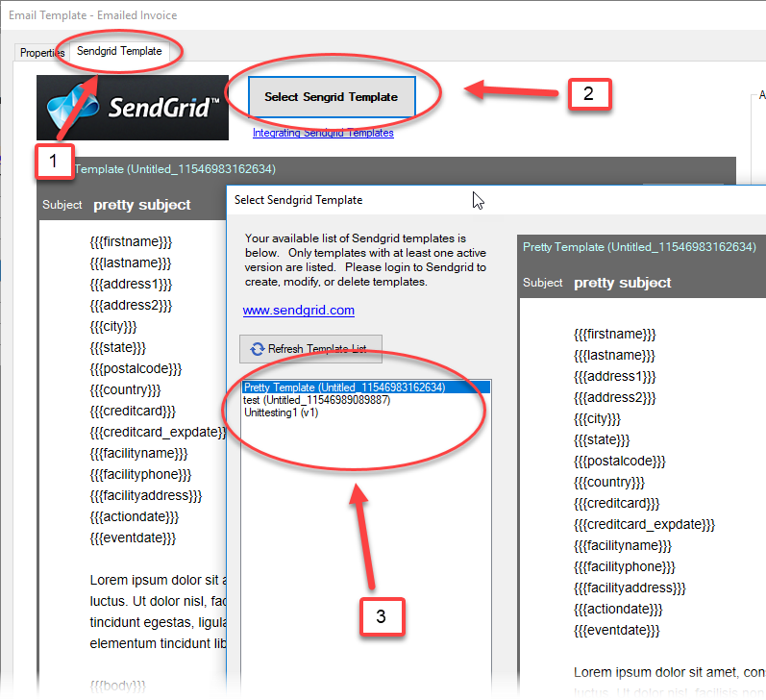
Task: Click the dialog preview's pretty subject line
Action: point(622,283)
